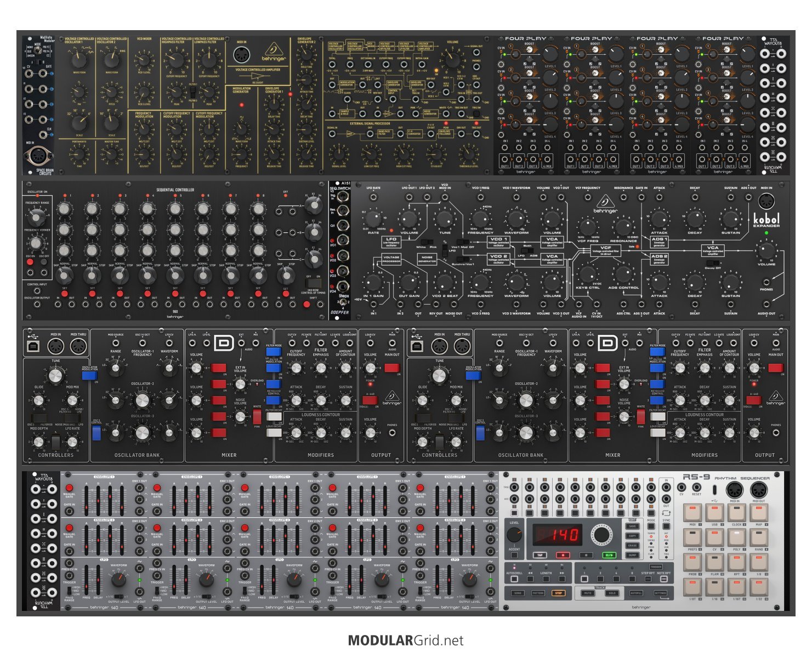The width and height of the screenshot is (812, 652).
Task: Click the RS-9 LEVEL knob
Action: click(x=514, y=535)
